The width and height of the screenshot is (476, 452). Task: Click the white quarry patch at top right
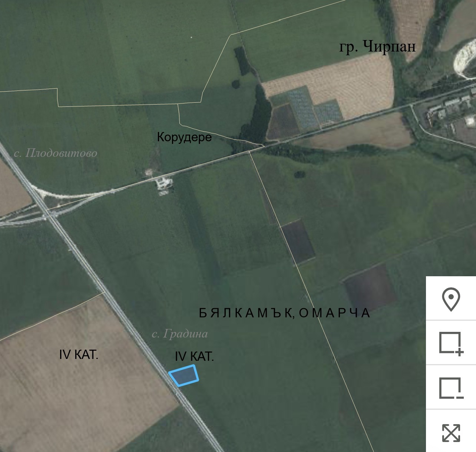point(465,59)
